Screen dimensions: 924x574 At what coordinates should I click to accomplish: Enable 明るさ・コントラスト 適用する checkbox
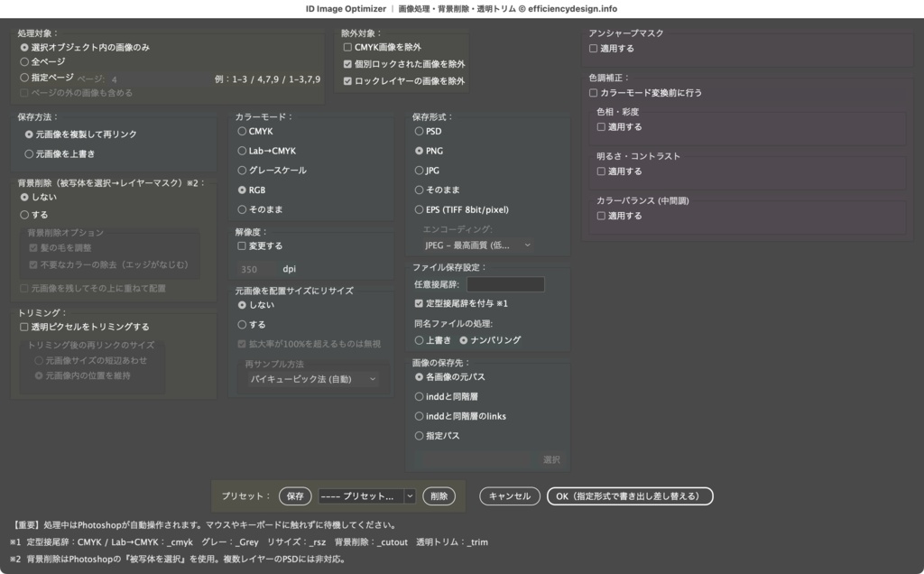point(619,171)
